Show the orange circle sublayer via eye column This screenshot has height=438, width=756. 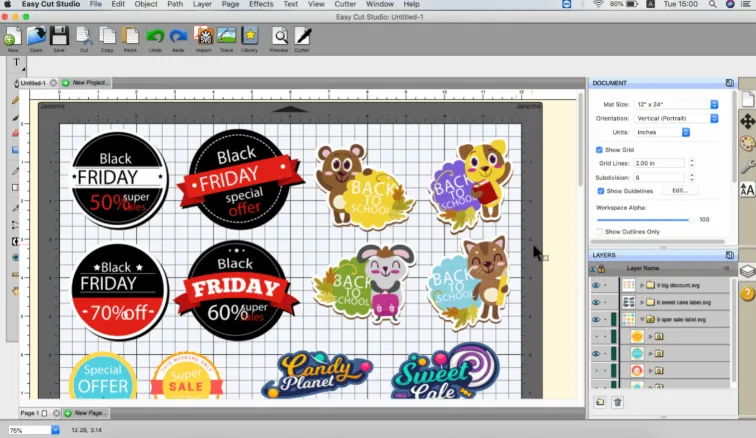(596, 337)
